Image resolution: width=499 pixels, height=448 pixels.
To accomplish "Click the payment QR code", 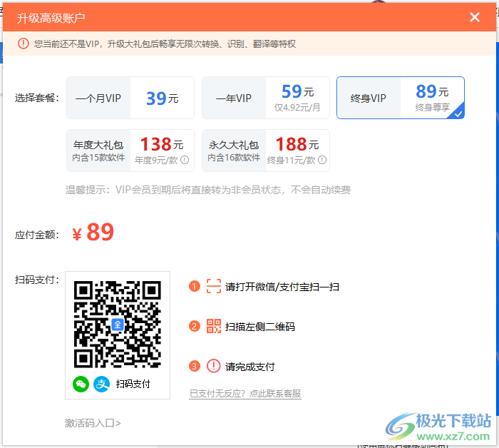I will pyautogui.click(x=118, y=325).
